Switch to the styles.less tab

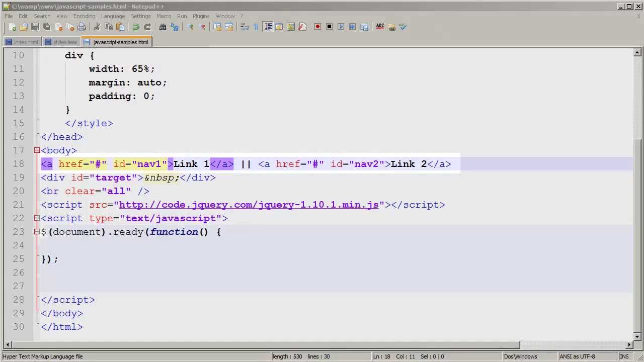pos(61,42)
